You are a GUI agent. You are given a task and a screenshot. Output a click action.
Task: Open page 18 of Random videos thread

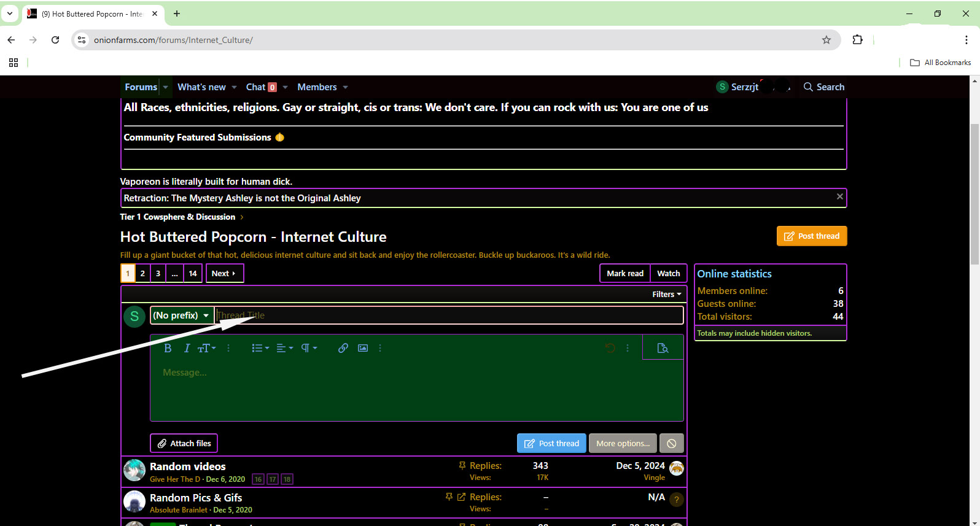click(x=287, y=479)
